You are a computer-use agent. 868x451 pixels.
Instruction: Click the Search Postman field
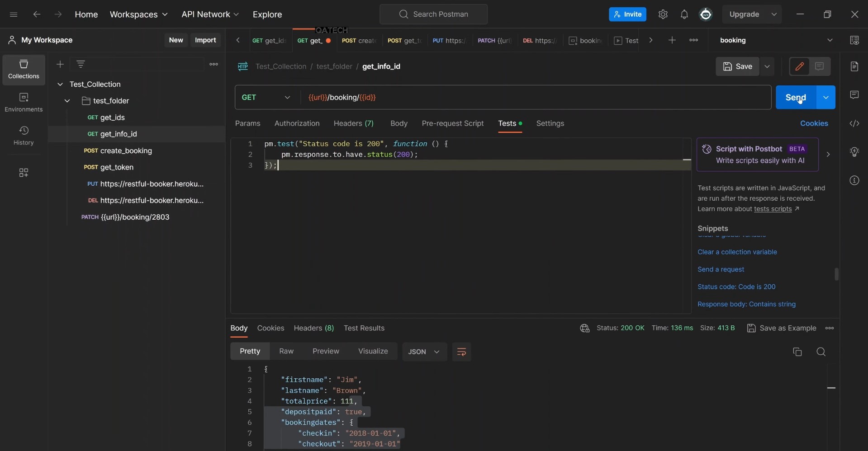(x=433, y=14)
